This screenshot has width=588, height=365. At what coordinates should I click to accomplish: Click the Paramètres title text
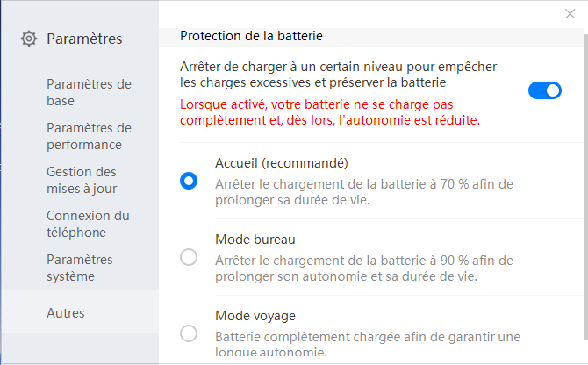point(84,39)
